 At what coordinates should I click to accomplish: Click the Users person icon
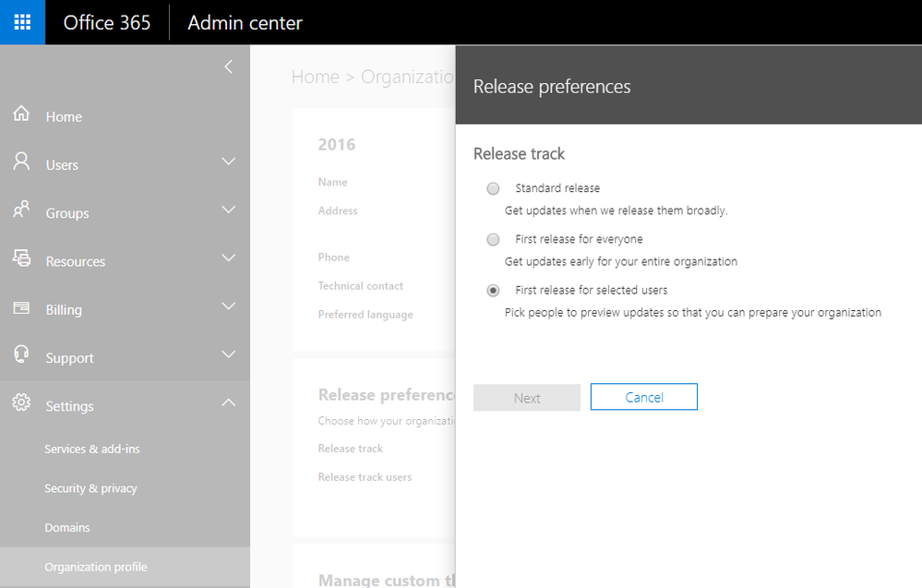click(21, 162)
